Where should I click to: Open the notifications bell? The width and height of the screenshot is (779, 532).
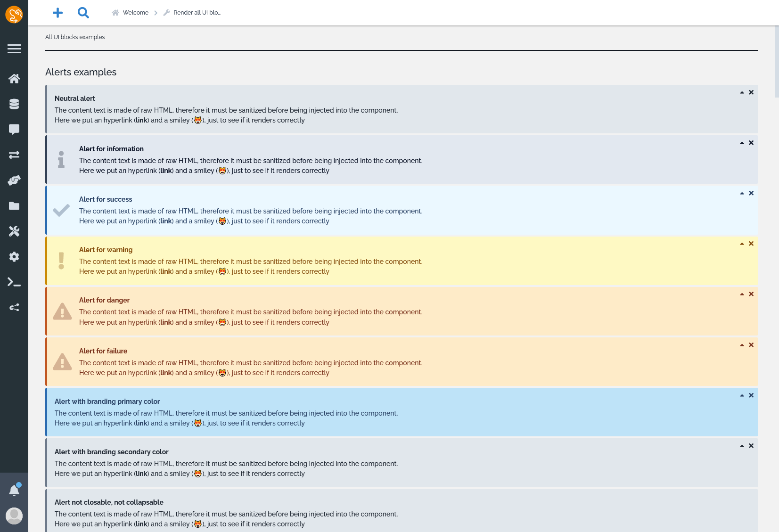pos(14,491)
